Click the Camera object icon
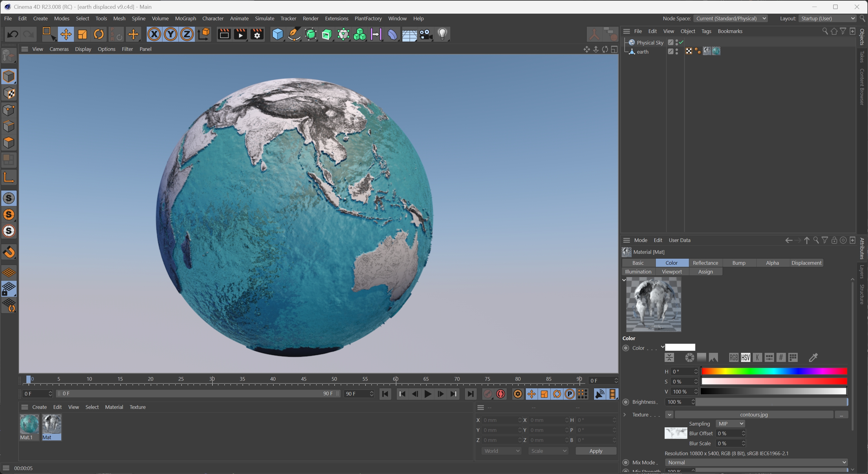 pyautogui.click(x=426, y=34)
